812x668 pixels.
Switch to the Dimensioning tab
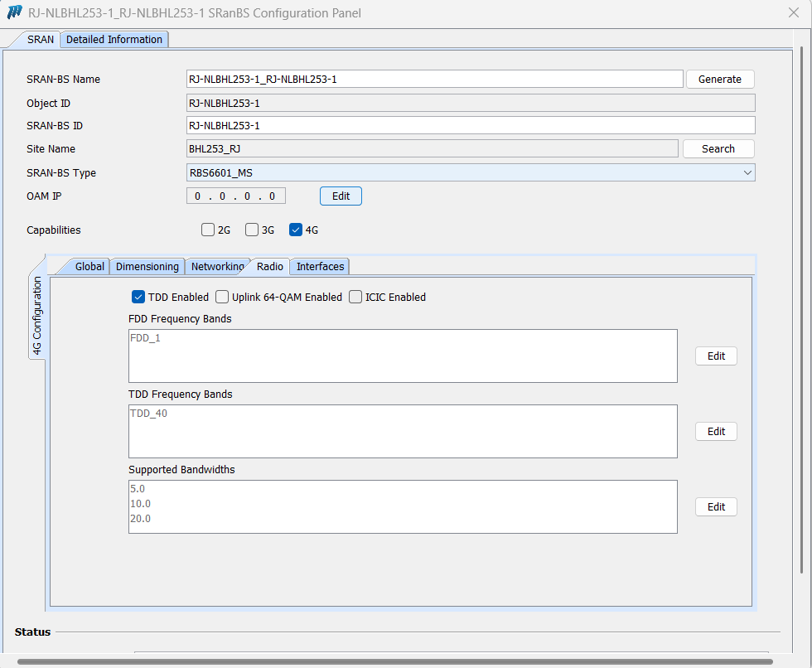click(147, 266)
